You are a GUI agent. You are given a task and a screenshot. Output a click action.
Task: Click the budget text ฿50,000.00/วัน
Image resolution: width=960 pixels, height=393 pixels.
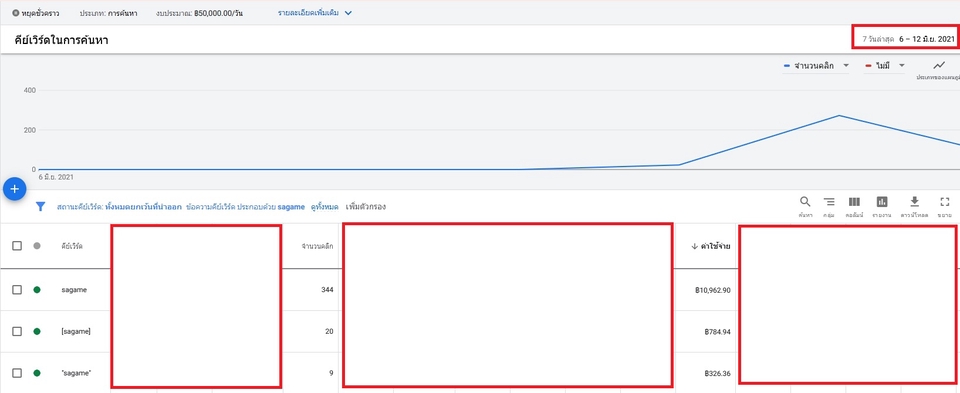coord(218,13)
